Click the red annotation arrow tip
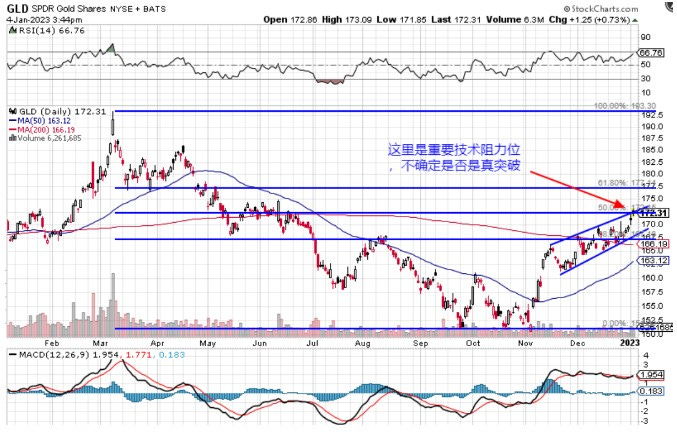 click(x=631, y=211)
